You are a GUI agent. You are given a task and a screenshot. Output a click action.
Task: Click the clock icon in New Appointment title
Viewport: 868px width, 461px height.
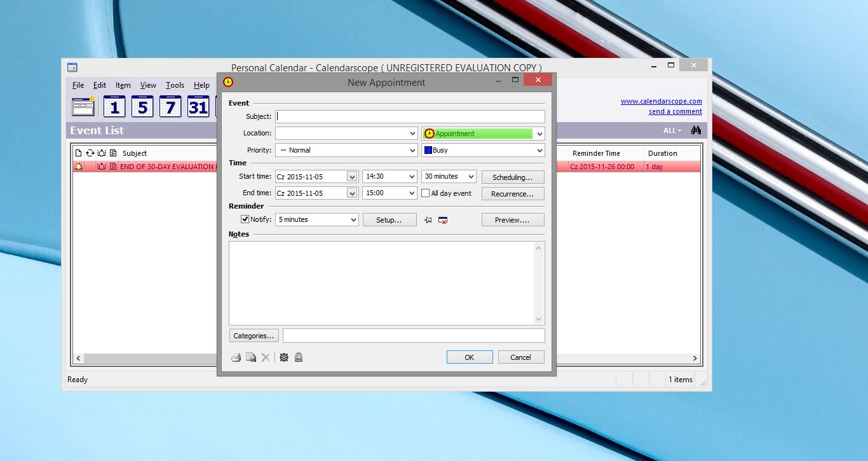[228, 82]
